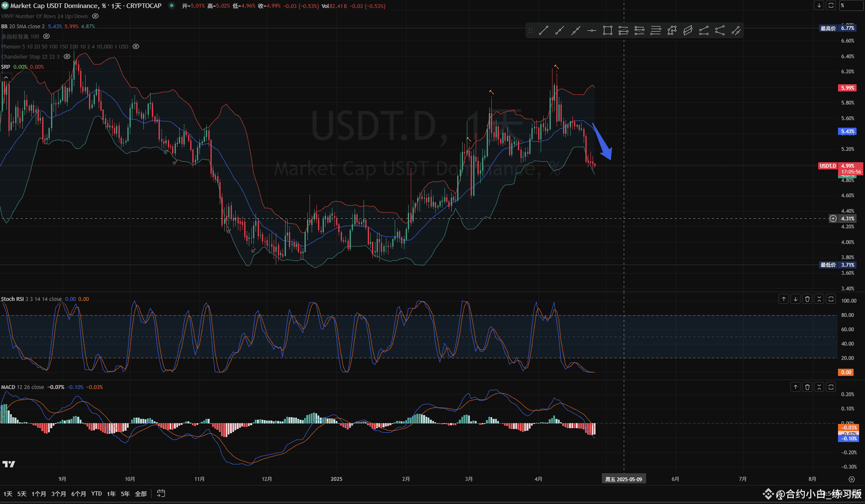Collapse the MACD pane

coord(819,387)
